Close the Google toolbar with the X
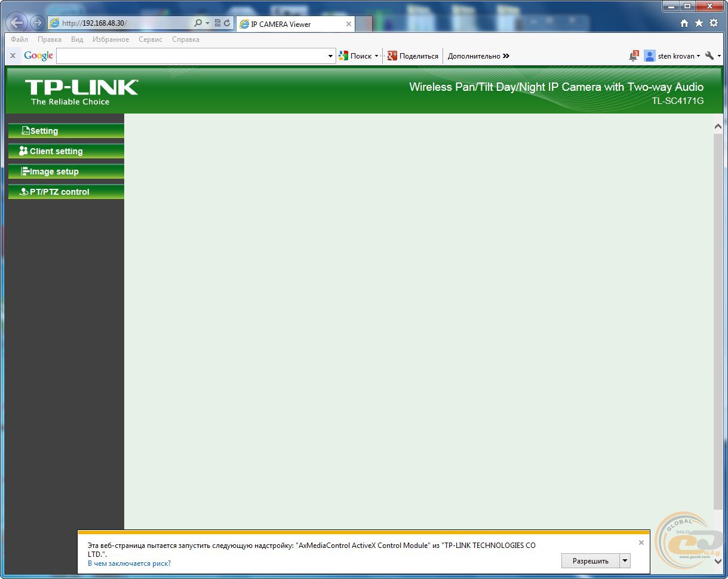This screenshot has width=728, height=579. point(13,56)
